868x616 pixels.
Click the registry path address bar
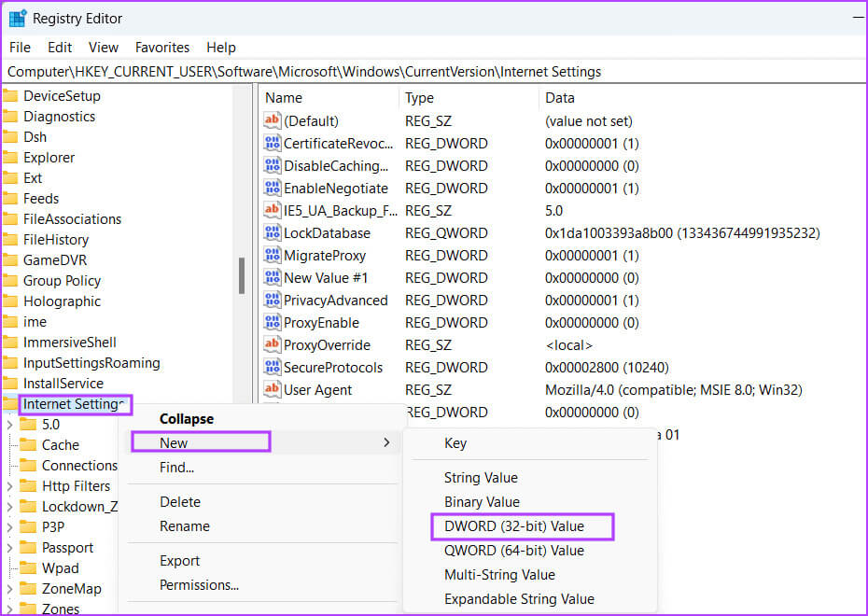(434, 71)
